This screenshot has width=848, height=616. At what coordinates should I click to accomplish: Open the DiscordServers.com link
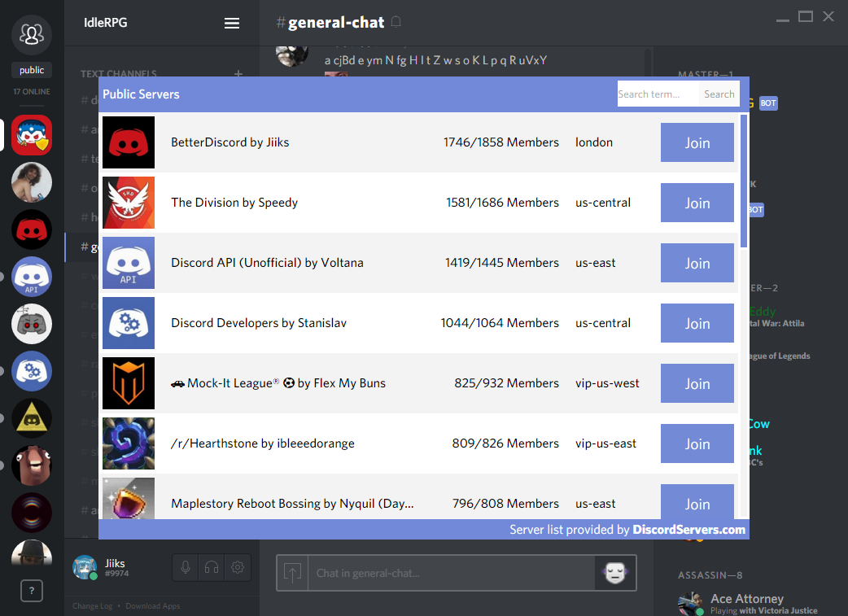[688, 530]
